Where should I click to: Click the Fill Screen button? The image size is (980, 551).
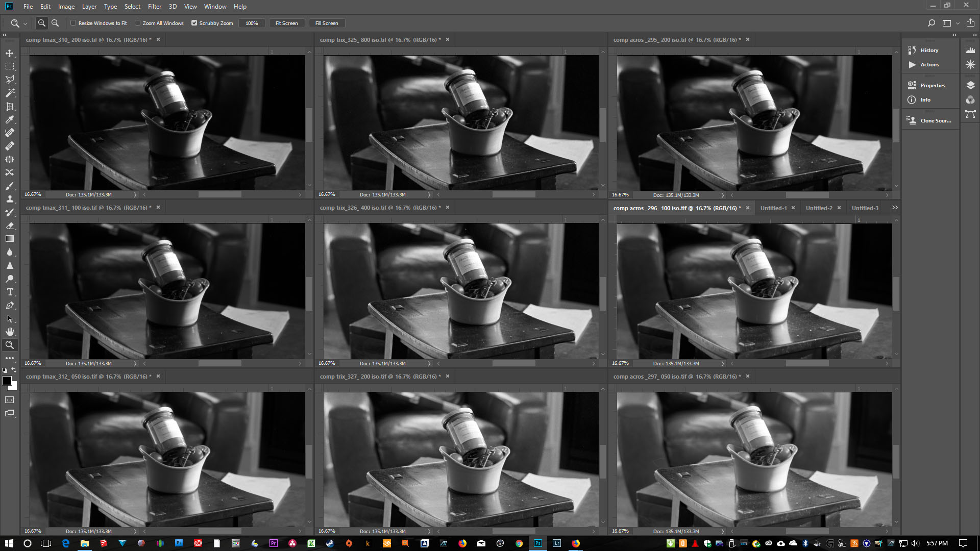(327, 23)
